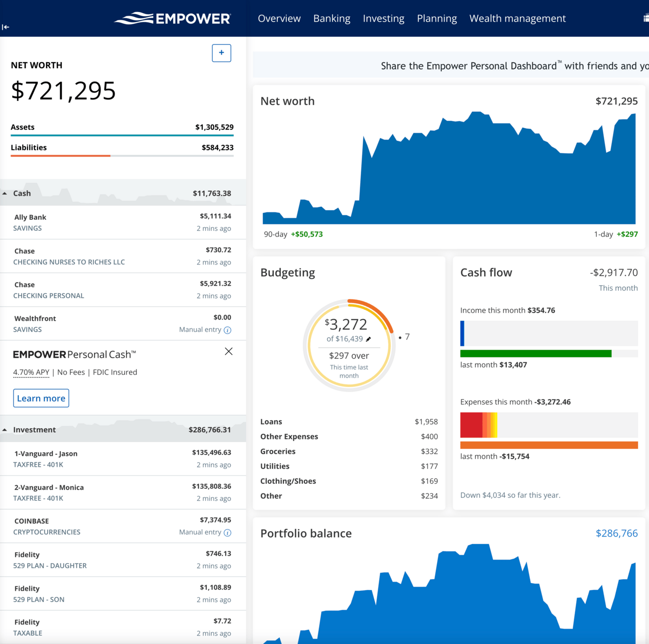Viewport: 649px width, 644px height.
Task: Open the Investing menu
Action: click(x=384, y=19)
